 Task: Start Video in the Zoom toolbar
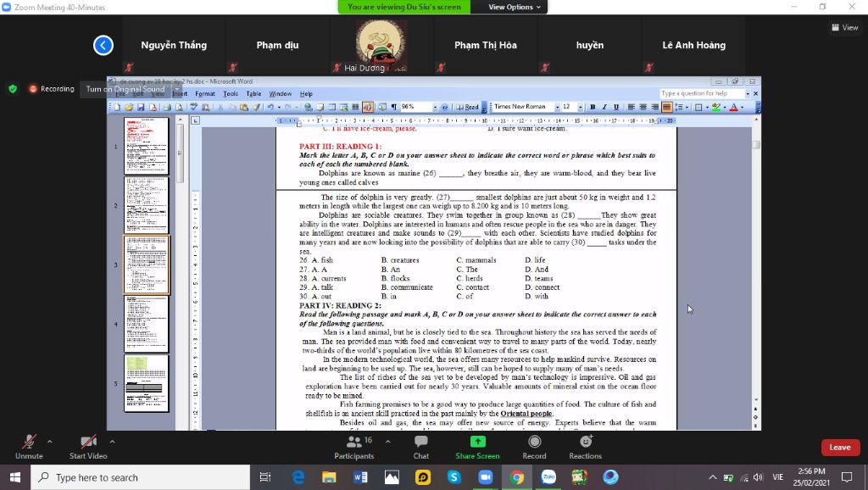click(x=88, y=448)
